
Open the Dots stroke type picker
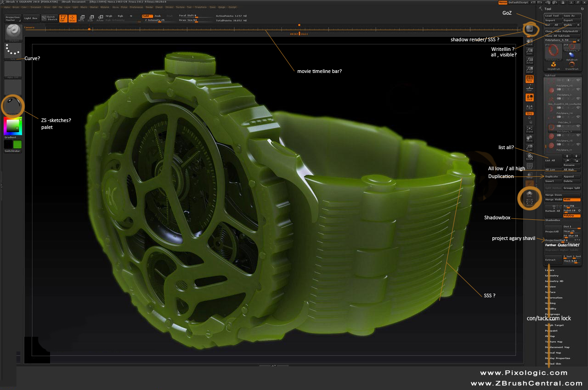pyautogui.click(x=13, y=52)
